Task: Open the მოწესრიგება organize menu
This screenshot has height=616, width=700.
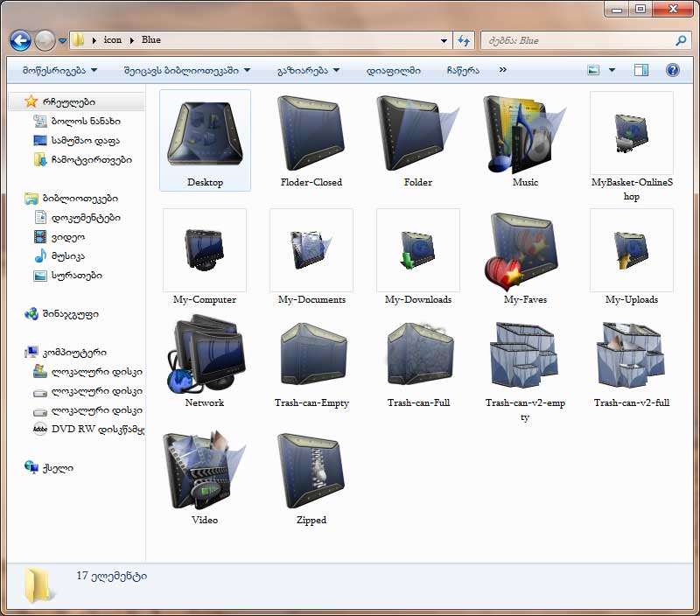Action: pos(59,70)
